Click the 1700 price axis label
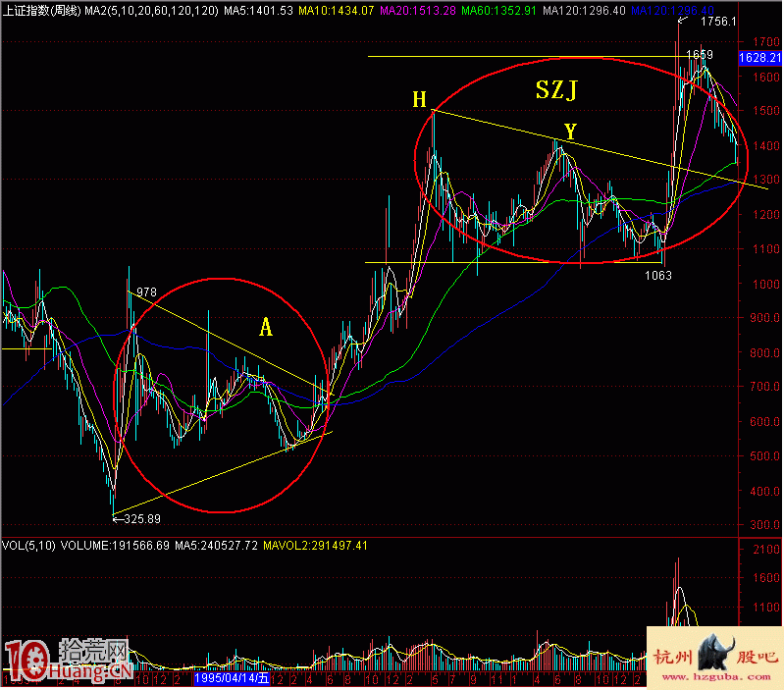Screen dimensions: 784x690 click(766, 42)
